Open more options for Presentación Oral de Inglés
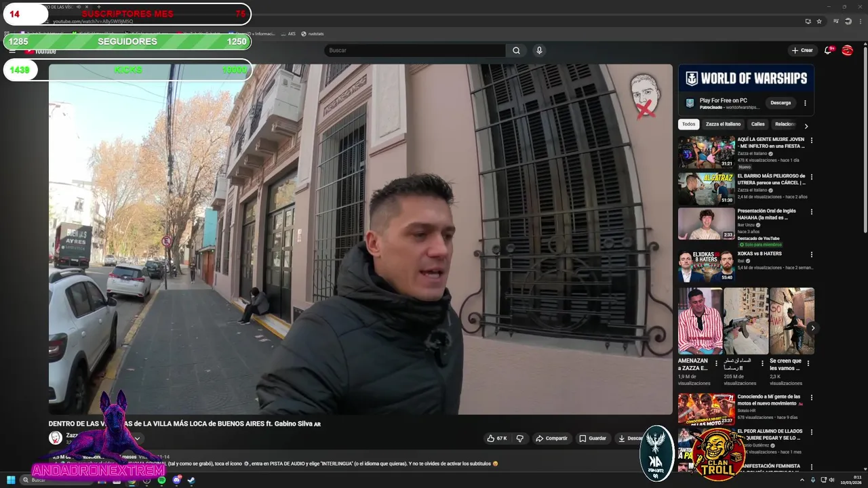Image resolution: width=868 pixels, height=488 pixels. [811, 212]
